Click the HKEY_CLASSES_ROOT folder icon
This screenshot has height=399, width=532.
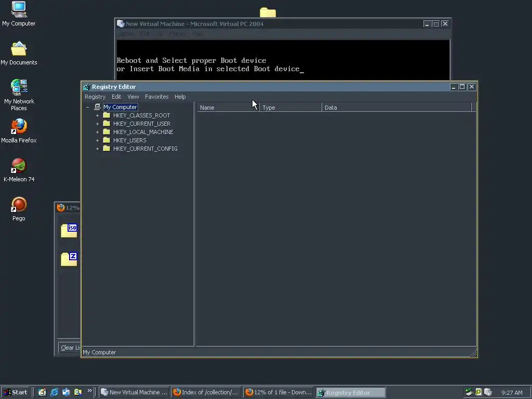(x=107, y=115)
